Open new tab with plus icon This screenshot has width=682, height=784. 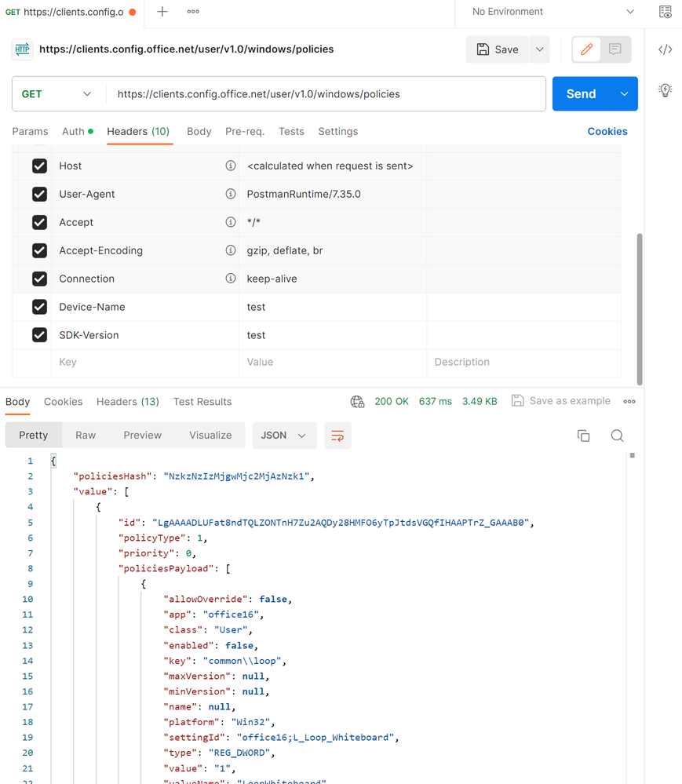(x=162, y=12)
